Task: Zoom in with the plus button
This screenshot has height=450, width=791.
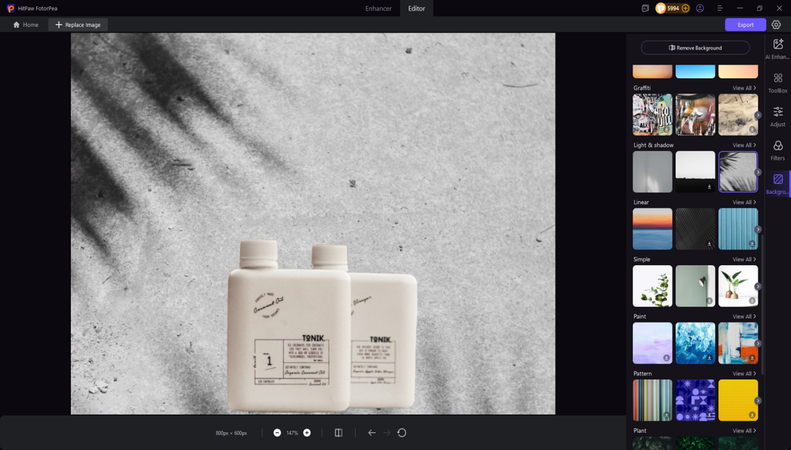Action: click(307, 433)
